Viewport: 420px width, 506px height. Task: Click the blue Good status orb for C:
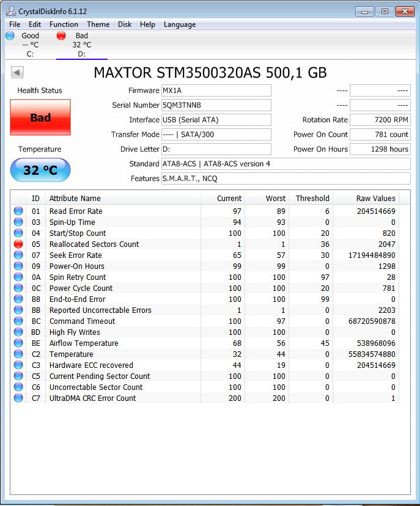10,35
